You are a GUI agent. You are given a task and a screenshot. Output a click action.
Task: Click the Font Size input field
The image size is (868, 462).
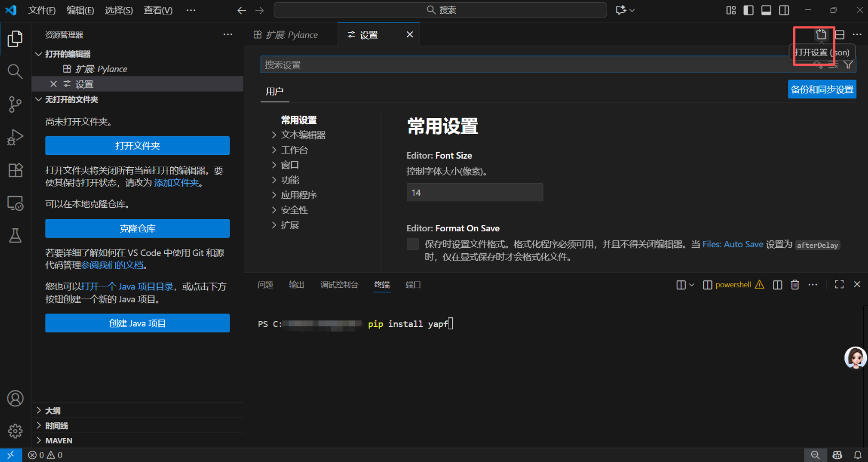click(475, 192)
